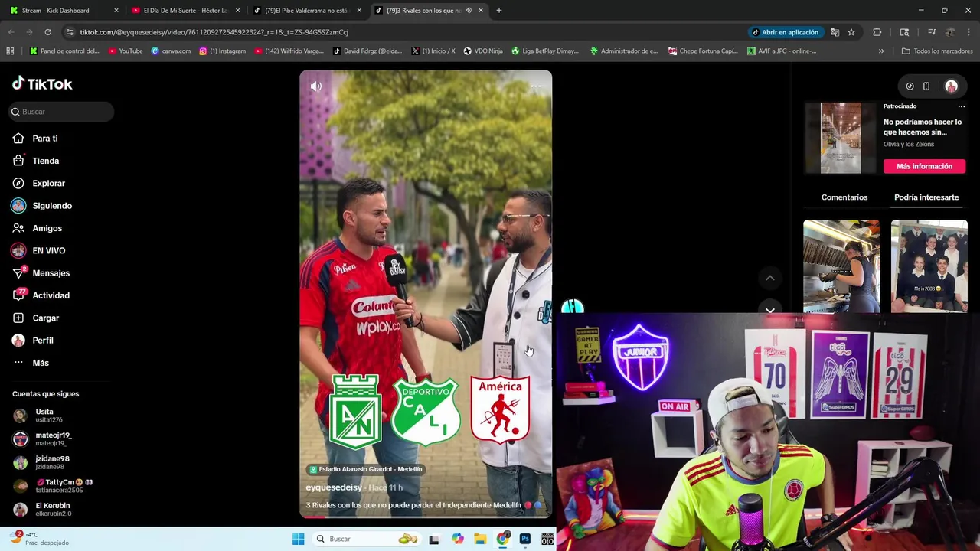
Task: Open the Chrome three-dot menu
Action: pyautogui.click(x=969, y=32)
